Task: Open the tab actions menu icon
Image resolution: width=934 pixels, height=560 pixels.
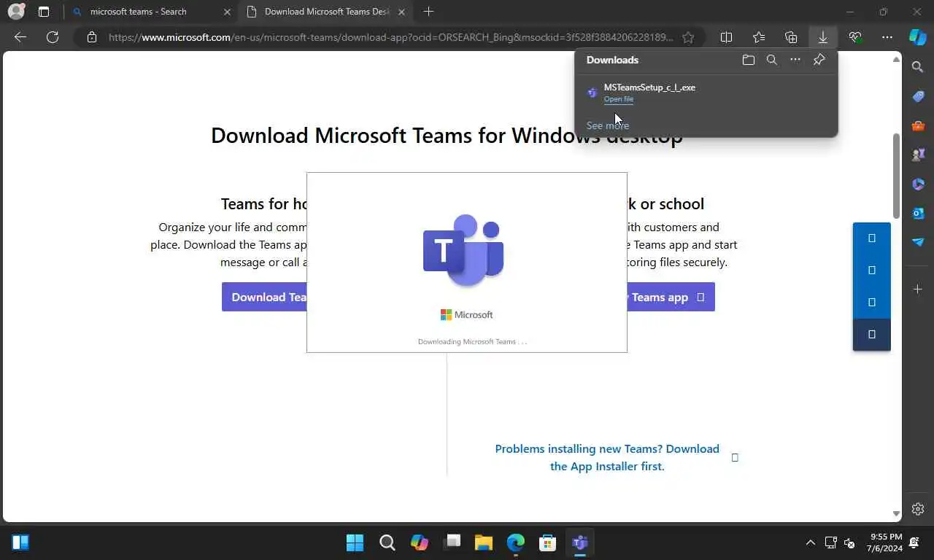Action: 44,12
